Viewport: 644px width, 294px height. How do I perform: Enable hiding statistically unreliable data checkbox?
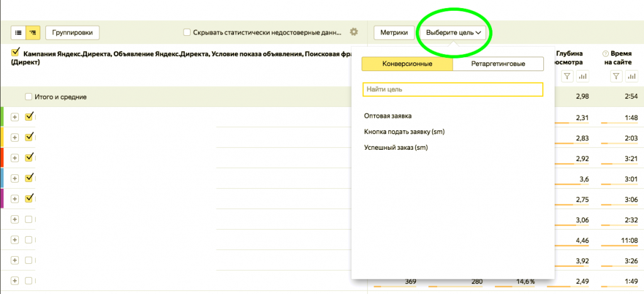tap(187, 32)
